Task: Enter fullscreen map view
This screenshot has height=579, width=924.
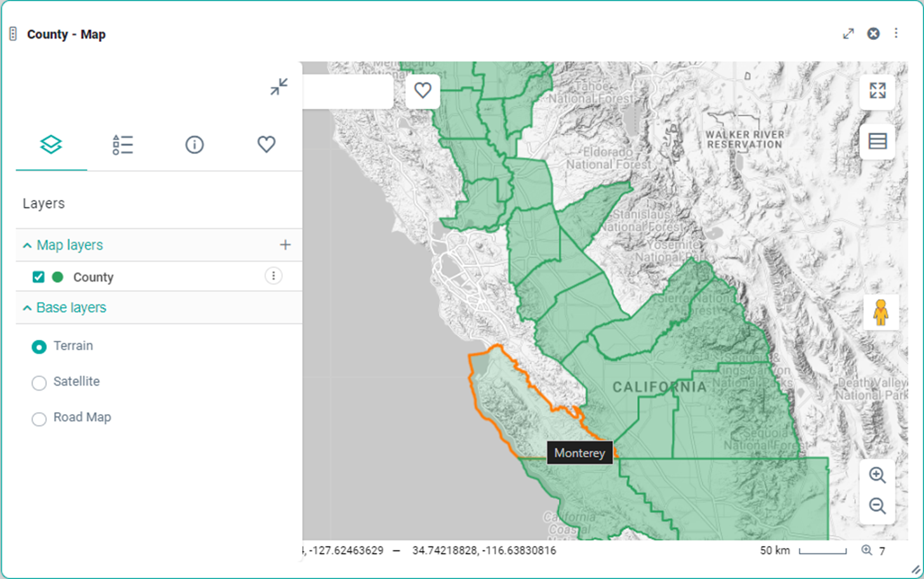Action: 877,91
